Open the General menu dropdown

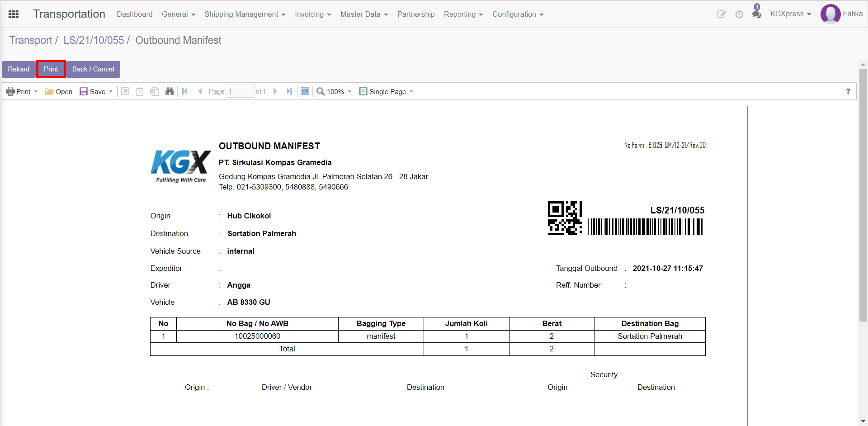pyautogui.click(x=179, y=14)
